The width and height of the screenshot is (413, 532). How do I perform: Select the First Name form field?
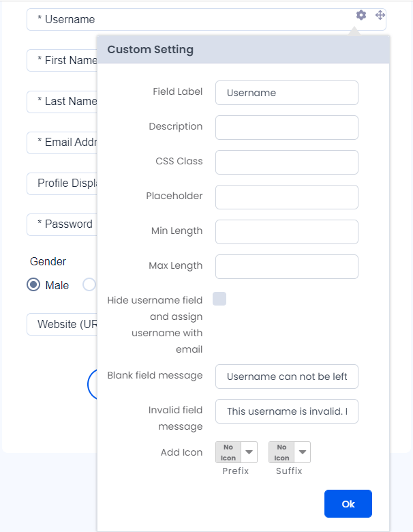(x=62, y=61)
